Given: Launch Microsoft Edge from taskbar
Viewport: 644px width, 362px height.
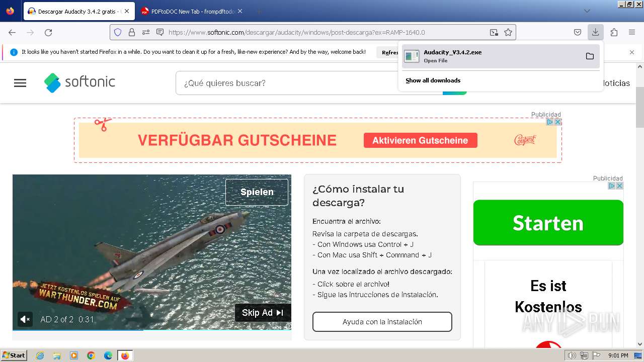Looking at the screenshot, I should click(108, 355).
